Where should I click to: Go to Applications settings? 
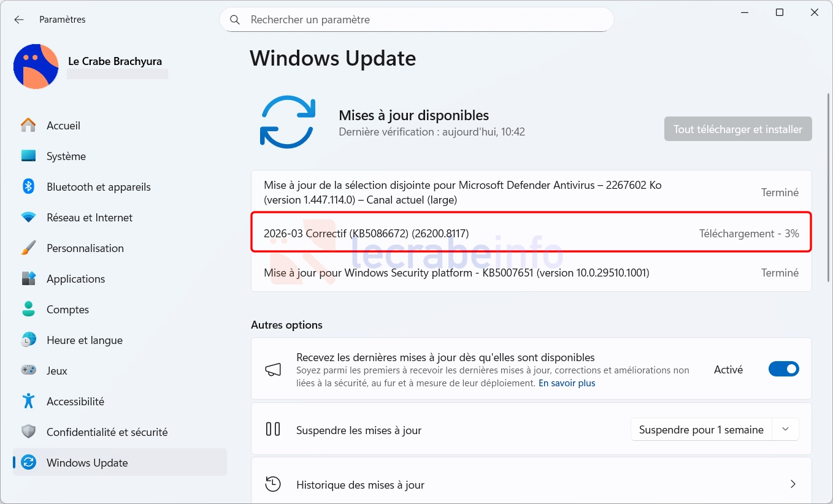(x=75, y=279)
